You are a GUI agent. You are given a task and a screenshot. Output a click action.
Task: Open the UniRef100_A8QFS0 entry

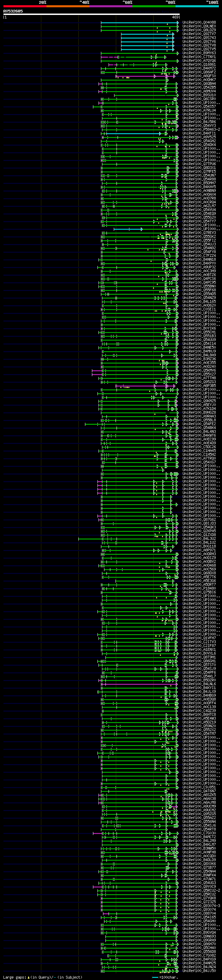tap(199, 76)
